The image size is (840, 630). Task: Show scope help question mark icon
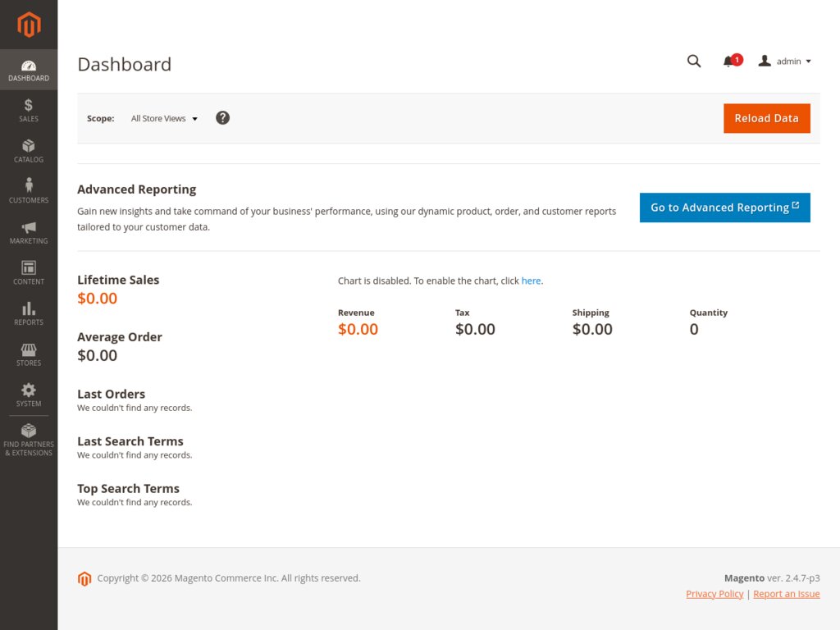223,118
